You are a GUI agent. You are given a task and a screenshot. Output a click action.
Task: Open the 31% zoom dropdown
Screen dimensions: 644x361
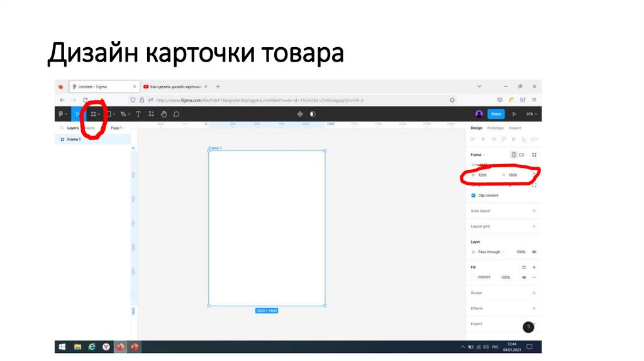[530, 114]
